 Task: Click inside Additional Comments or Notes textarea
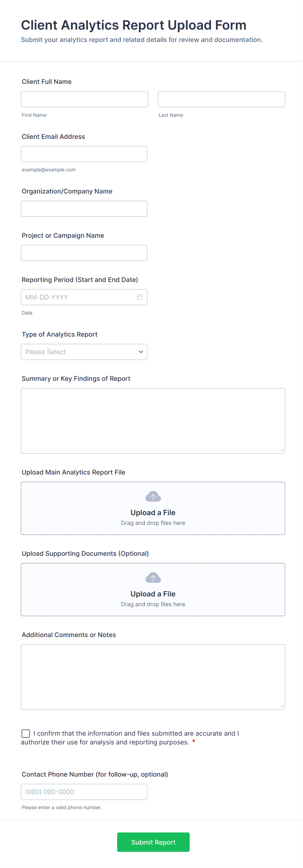(x=153, y=676)
